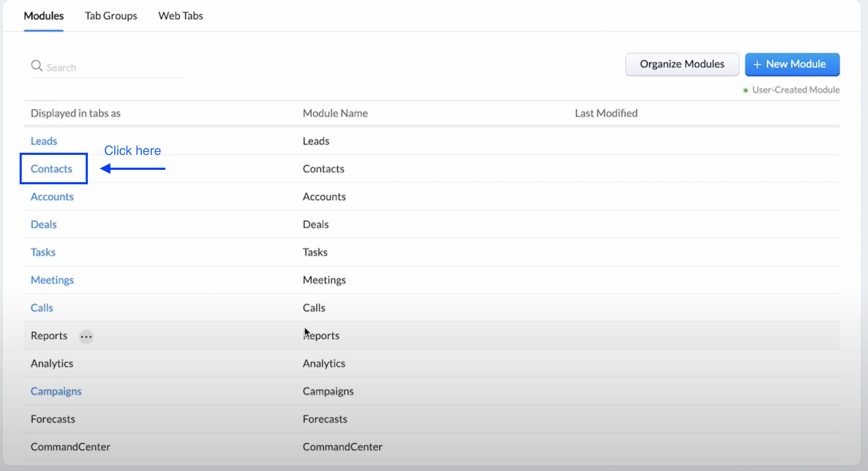868x471 pixels.
Task: Open the Contacts module link
Action: 52,169
